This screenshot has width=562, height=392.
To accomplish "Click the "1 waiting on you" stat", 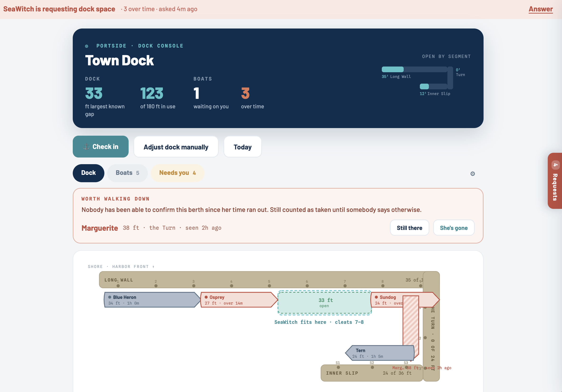I will 211,98.
